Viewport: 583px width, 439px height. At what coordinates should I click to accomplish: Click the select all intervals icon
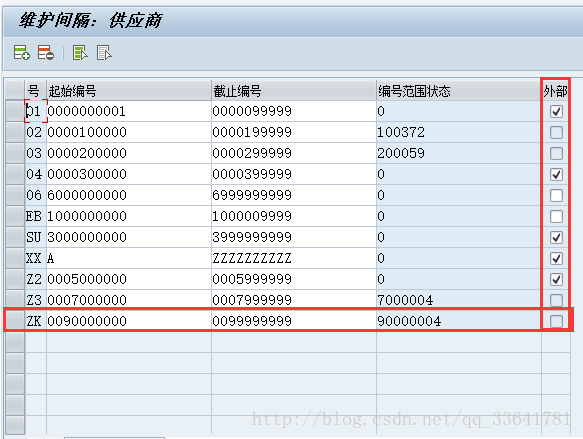tap(80, 53)
